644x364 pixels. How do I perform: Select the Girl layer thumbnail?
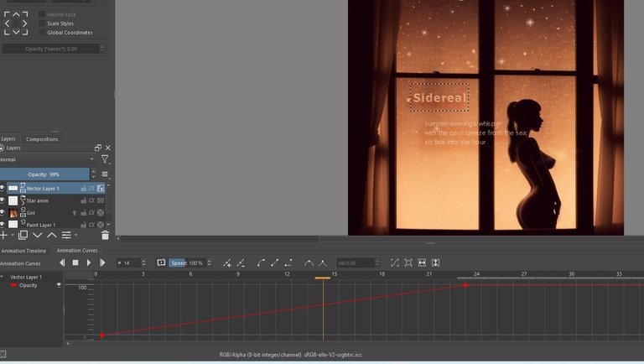(13, 213)
